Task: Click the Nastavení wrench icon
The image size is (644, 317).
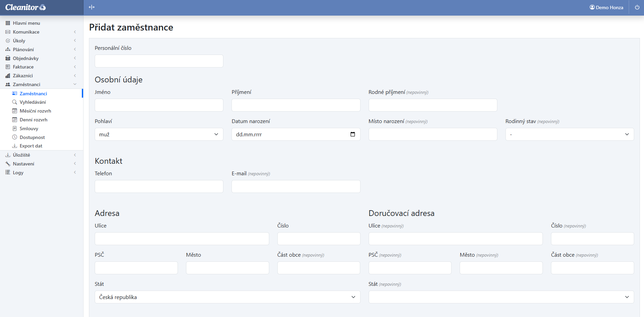Action: coord(8,164)
